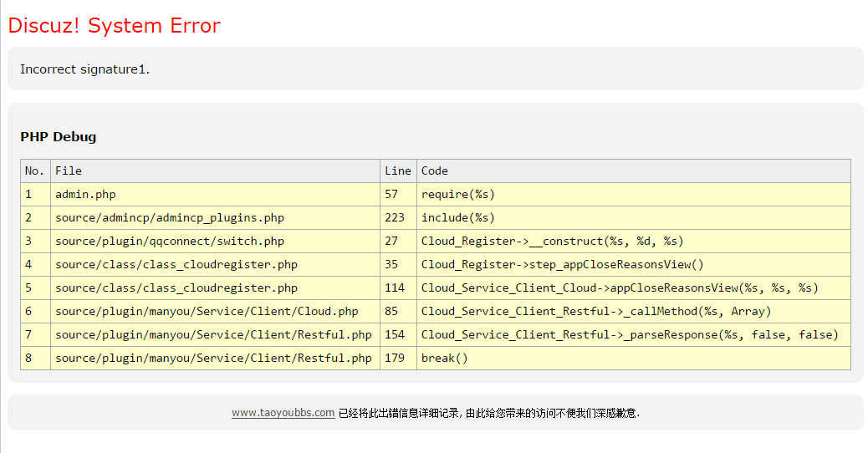
Task: Select row number 6 cell
Action: pyautogui.click(x=35, y=312)
